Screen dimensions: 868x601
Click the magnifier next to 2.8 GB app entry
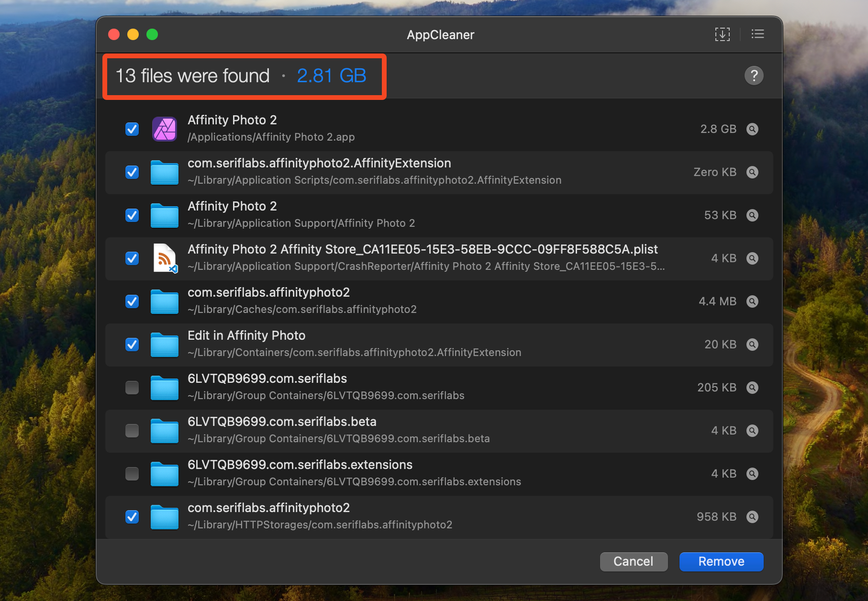(752, 128)
